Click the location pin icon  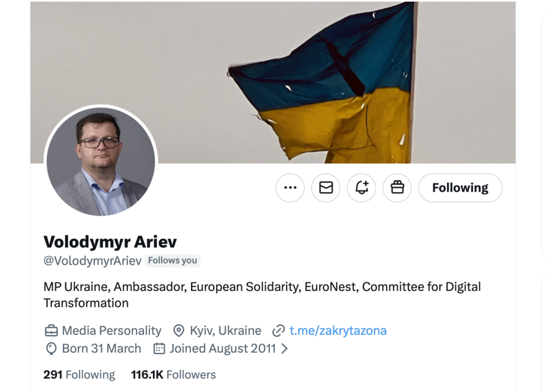tap(179, 331)
